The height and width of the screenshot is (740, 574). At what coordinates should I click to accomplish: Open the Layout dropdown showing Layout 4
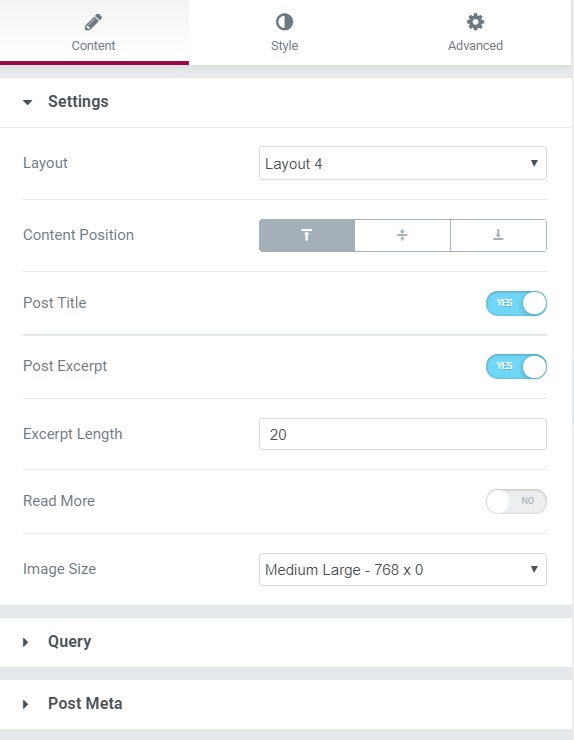click(x=403, y=163)
